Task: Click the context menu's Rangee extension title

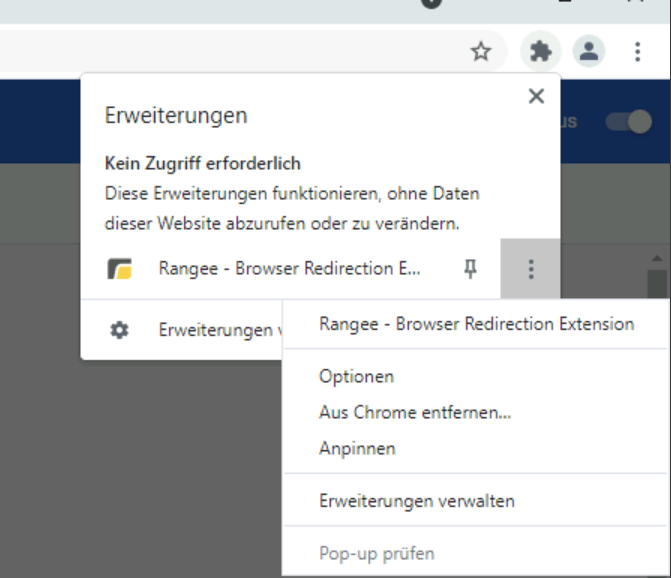Action: [476, 324]
